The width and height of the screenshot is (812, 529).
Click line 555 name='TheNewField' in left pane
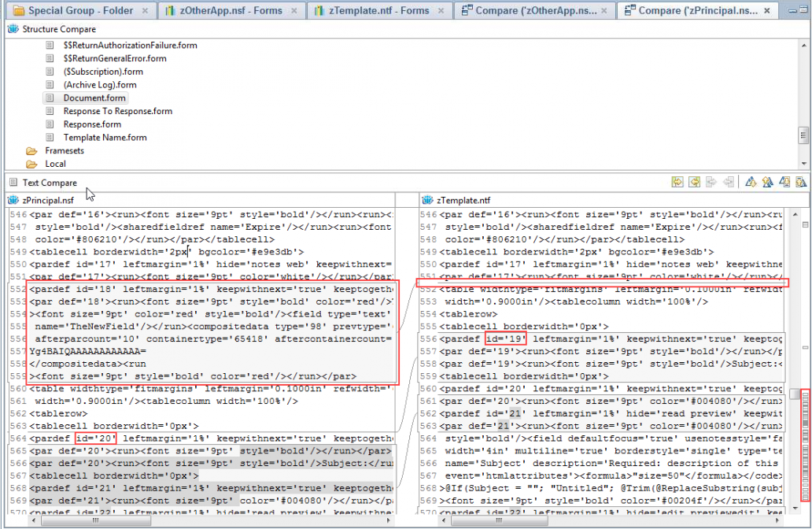pos(211,327)
